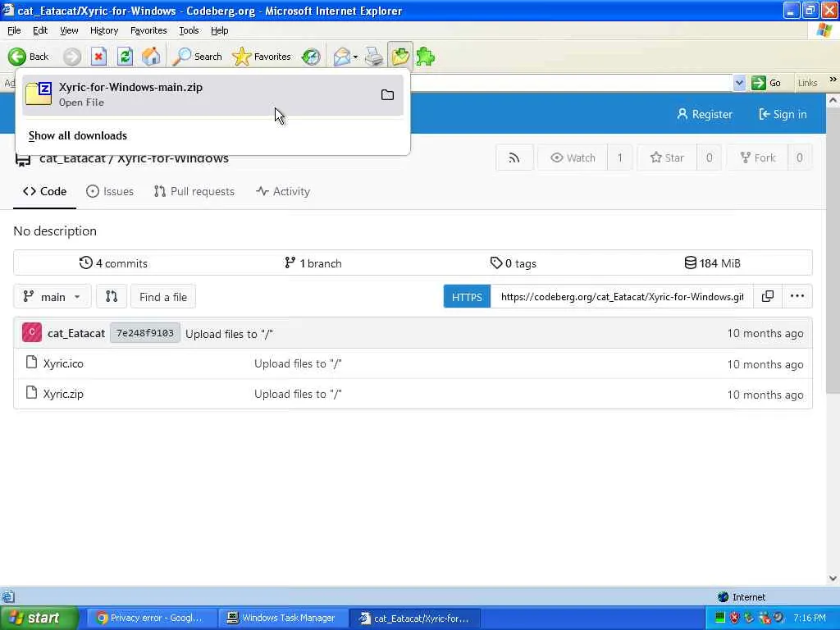Expand the Links toolbar chevron

pos(833,80)
